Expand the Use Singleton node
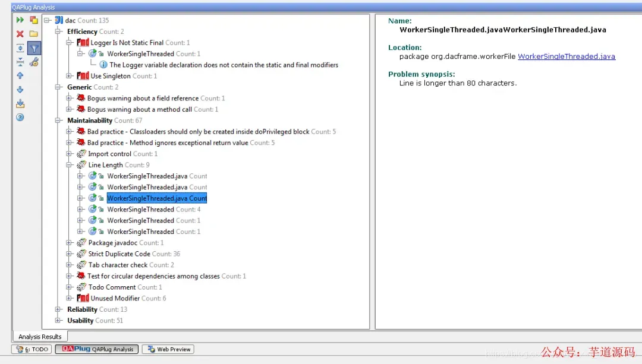The width and height of the screenshot is (642, 364). coord(69,75)
